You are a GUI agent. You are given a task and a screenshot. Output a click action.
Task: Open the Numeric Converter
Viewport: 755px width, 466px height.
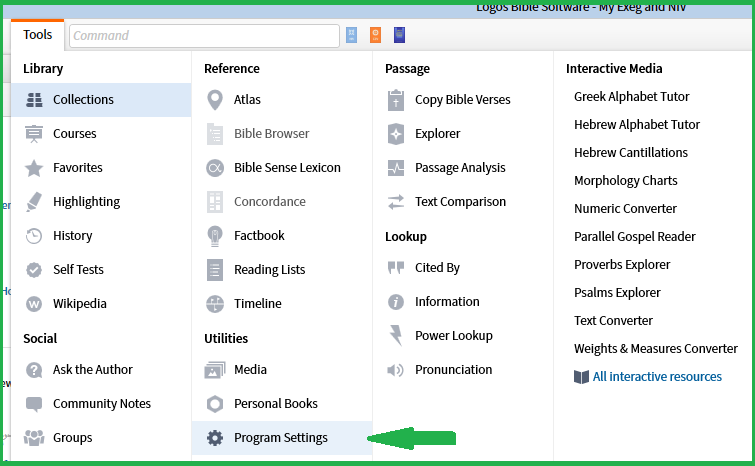click(x=625, y=208)
